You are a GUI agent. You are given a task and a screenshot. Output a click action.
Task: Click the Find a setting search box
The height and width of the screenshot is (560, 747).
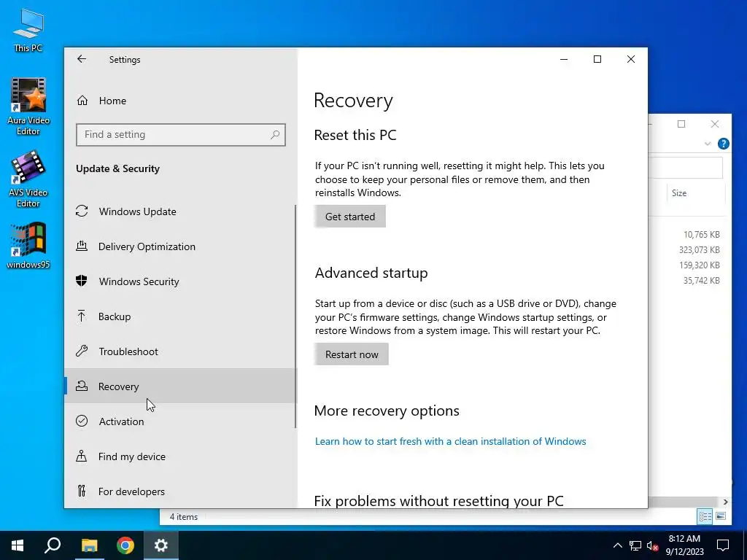pos(181,135)
